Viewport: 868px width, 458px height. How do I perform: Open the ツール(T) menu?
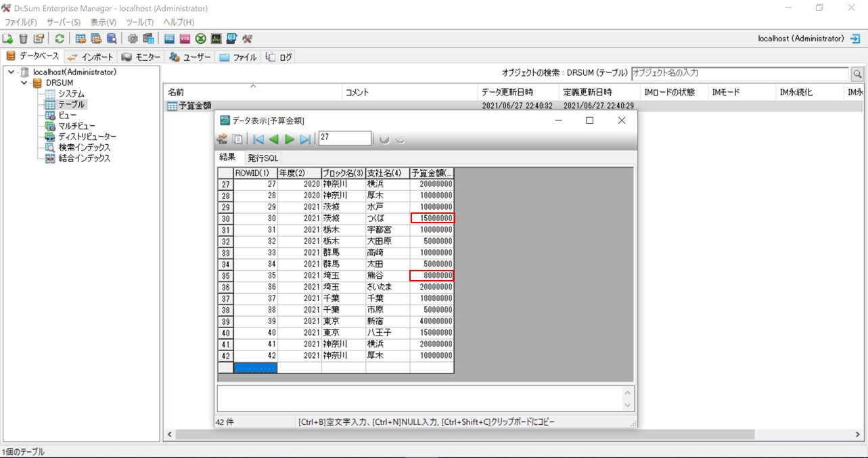pos(139,22)
